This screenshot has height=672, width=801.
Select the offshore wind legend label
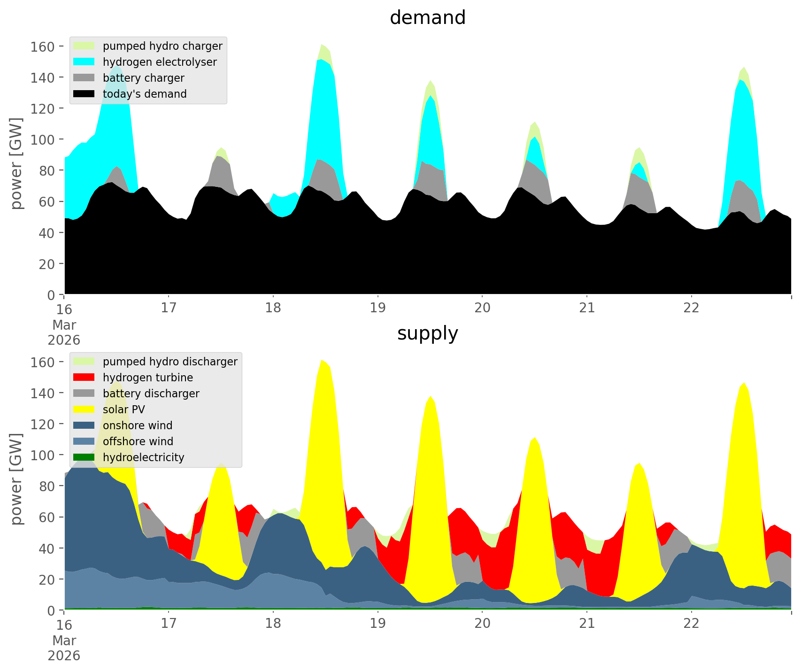(138, 441)
